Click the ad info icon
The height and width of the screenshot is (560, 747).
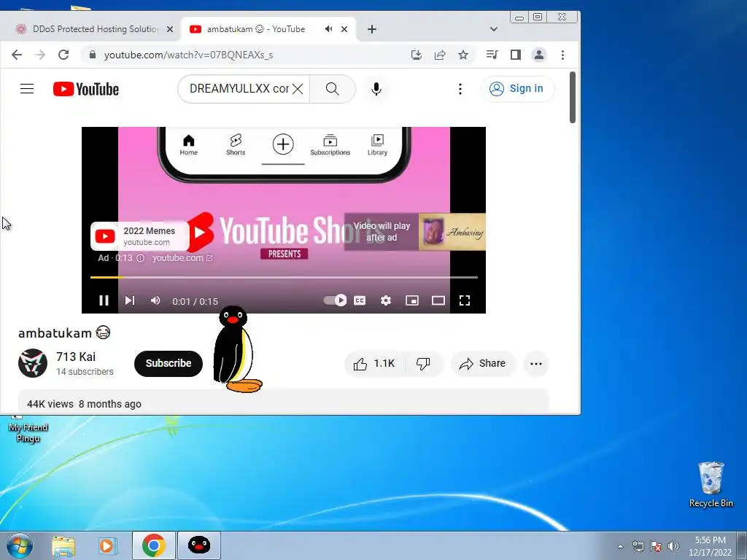tap(141, 258)
